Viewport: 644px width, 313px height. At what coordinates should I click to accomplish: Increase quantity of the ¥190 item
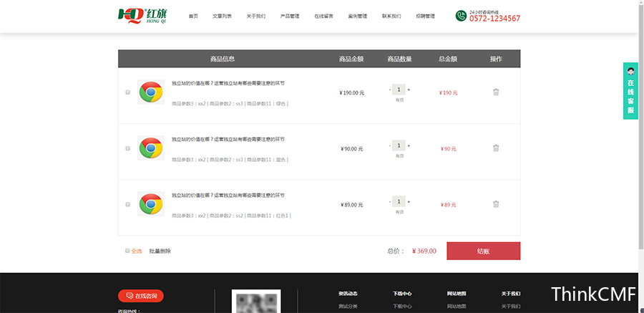coord(409,90)
